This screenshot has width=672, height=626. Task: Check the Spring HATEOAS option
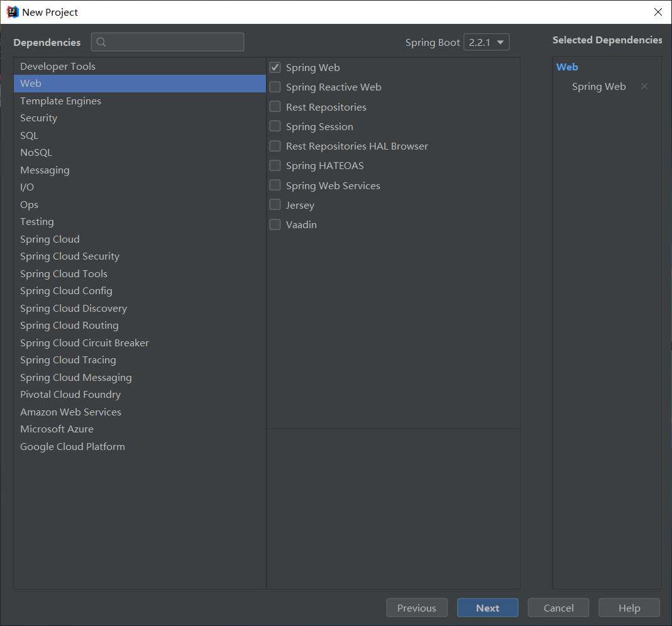[275, 165]
